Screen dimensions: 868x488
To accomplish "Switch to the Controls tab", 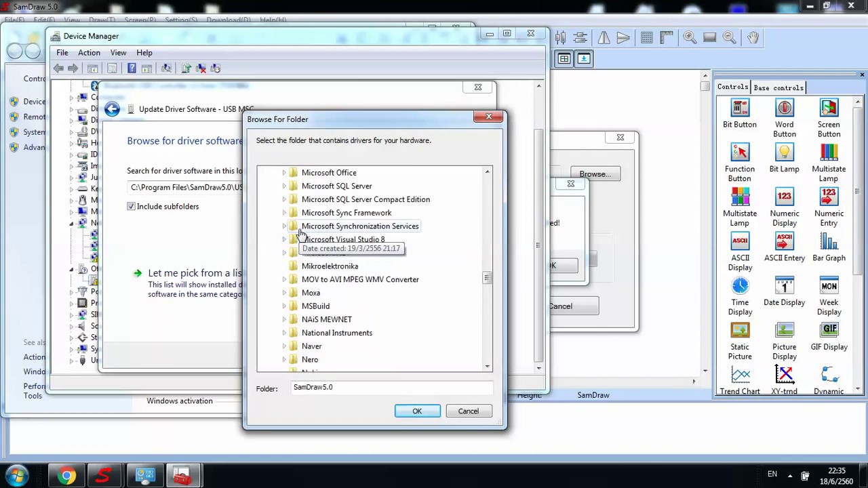I will 733,87.
